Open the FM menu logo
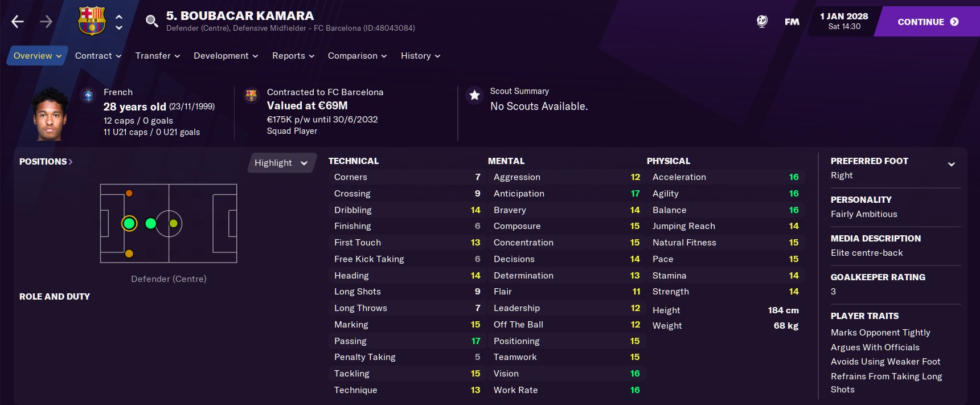Screen dimensions: 980x405 pos(792,22)
